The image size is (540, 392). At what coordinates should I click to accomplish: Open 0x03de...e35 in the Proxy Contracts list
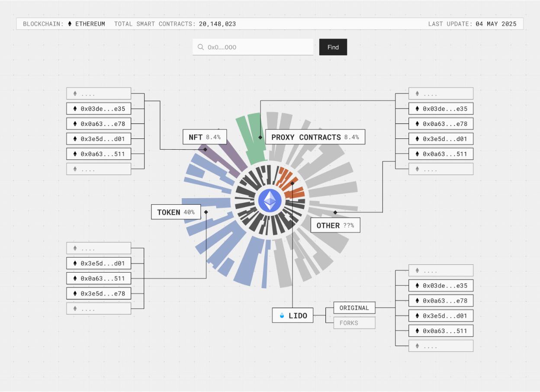pos(441,109)
